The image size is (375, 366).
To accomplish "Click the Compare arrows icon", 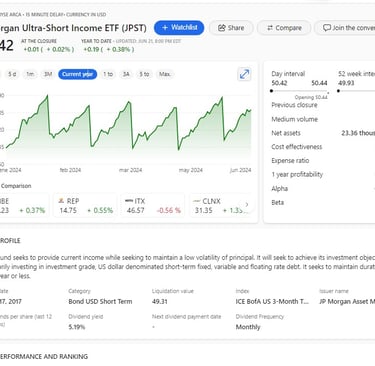I will tap(270, 28).
